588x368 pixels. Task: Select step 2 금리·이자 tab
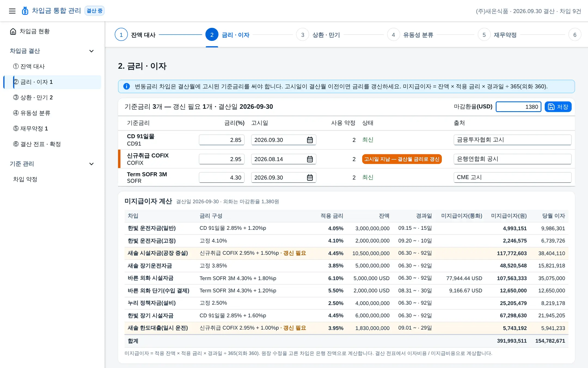pos(228,35)
